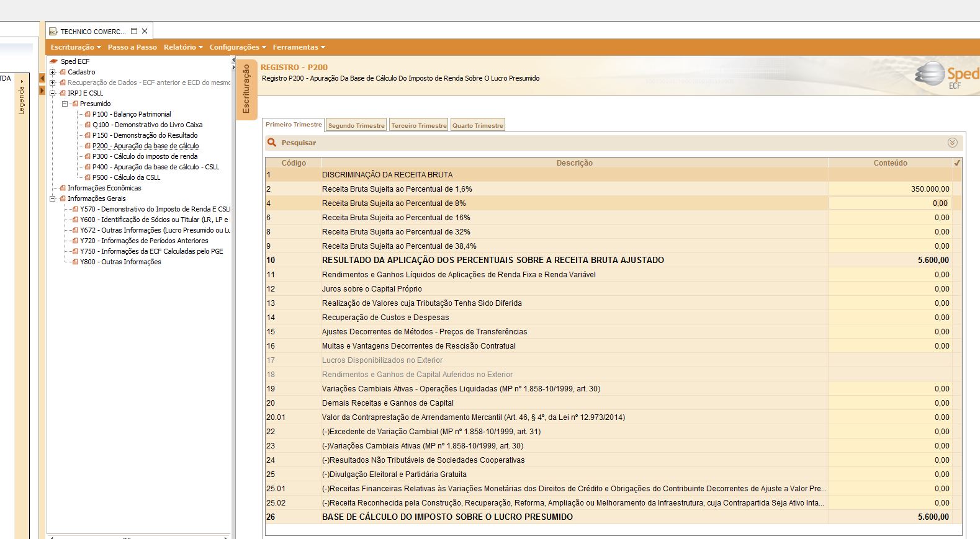Viewport: 980px width, 539px height.
Task: Switch to Primeiro Trimestre tab
Action: 294,124
